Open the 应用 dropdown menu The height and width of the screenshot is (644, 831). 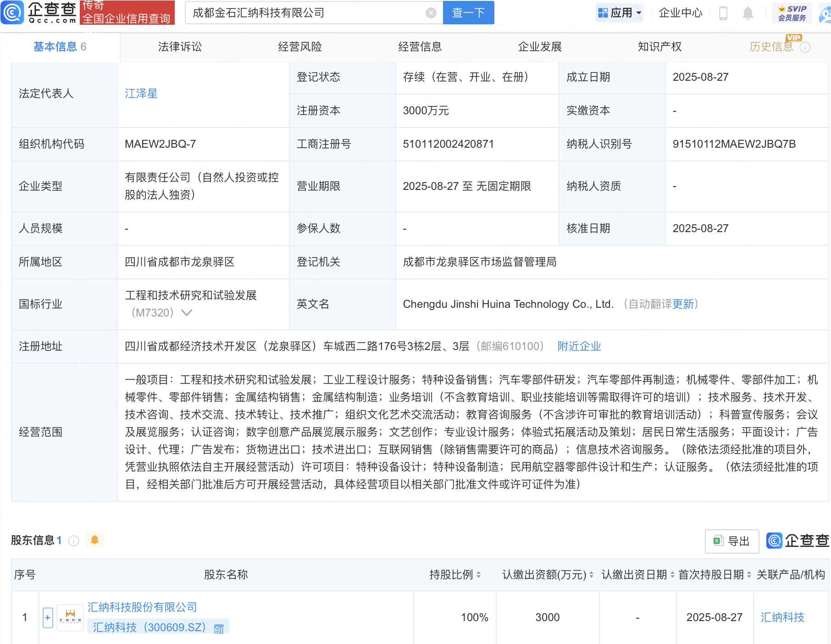pos(620,13)
